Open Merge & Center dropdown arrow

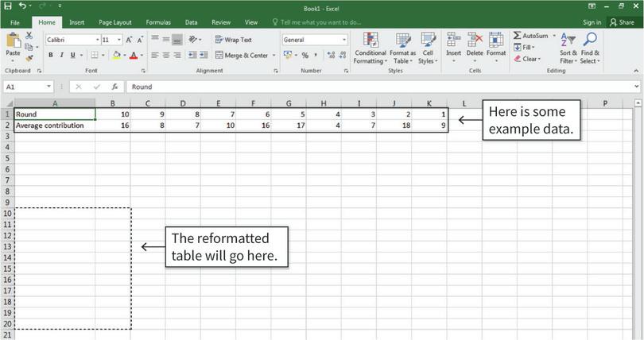(274, 55)
